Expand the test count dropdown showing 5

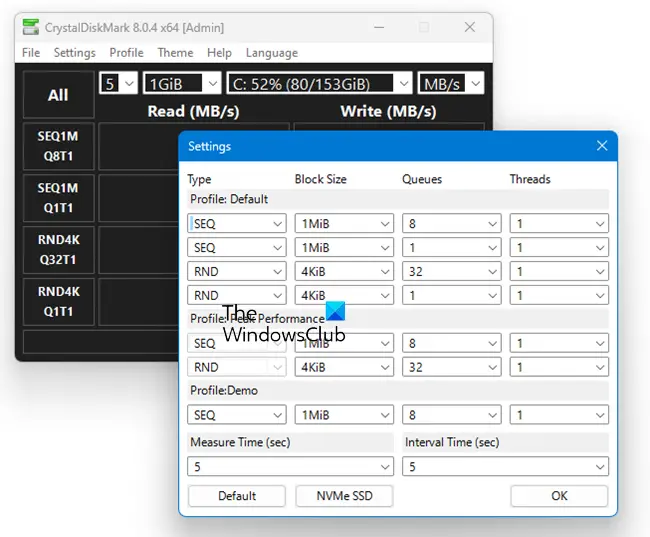point(119,83)
